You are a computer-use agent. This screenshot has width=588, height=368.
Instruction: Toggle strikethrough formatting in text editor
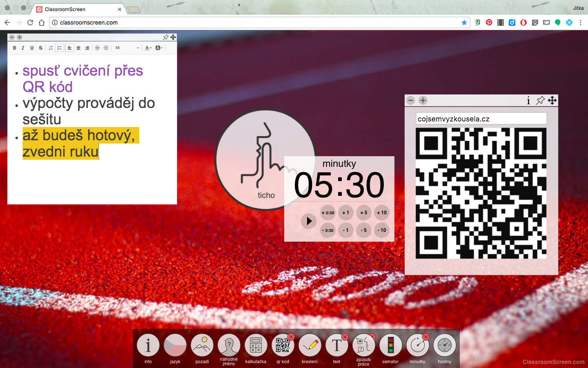[40, 48]
